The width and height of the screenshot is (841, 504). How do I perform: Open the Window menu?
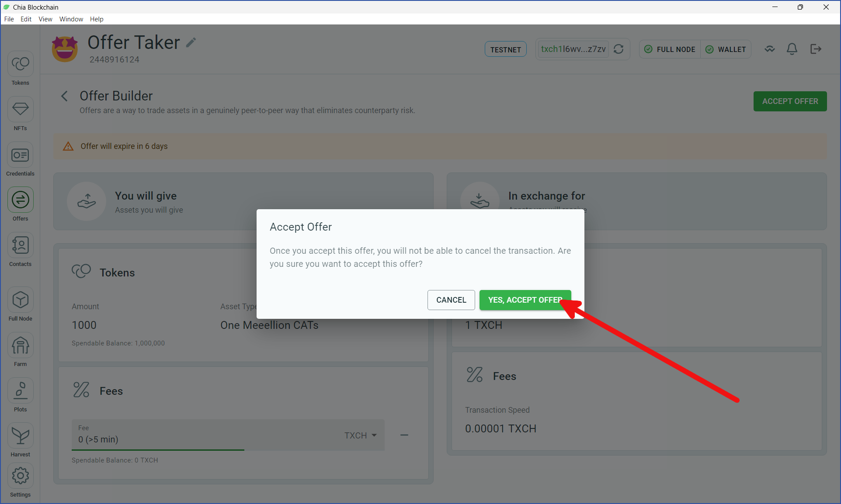coord(71,19)
